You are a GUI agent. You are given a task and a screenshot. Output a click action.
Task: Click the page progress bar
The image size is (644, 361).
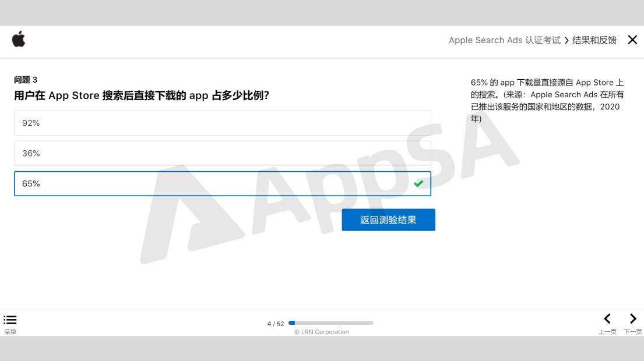pyautogui.click(x=331, y=323)
